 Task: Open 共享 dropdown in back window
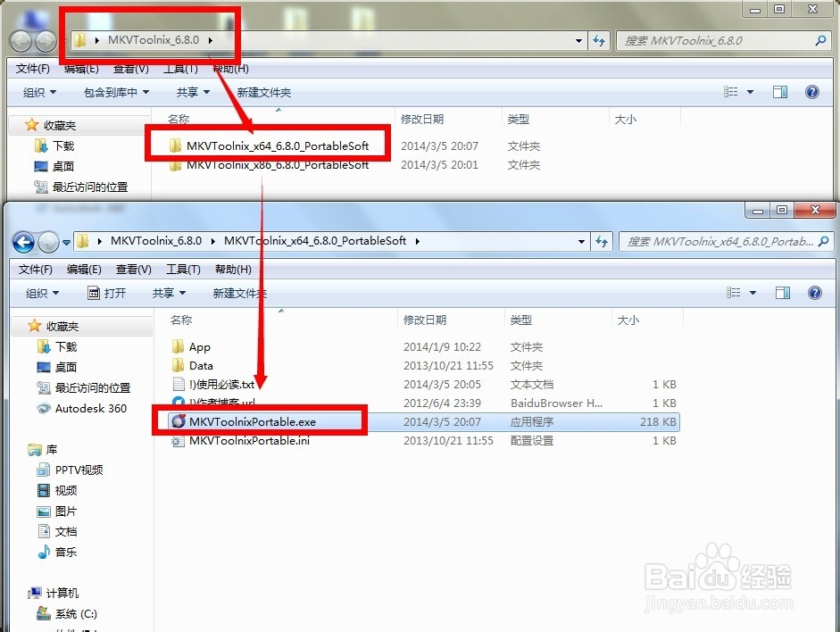pos(193,92)
